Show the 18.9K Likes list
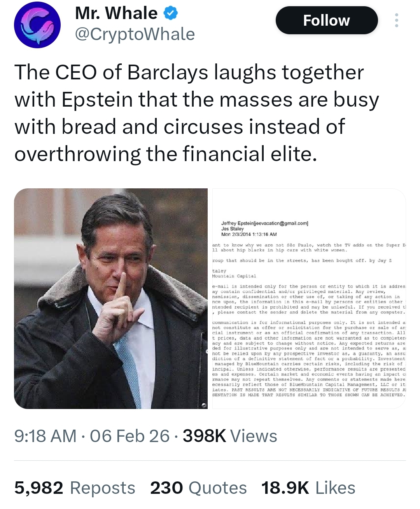Image resolution: width=420 pixels, height=509 pixels. pyautogui.click(x=308, y=488)
